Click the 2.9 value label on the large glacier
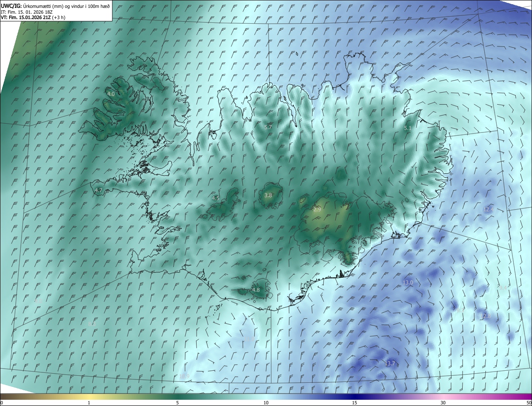The width and height of the screenshot is (532, 406). tap(317, 210)
